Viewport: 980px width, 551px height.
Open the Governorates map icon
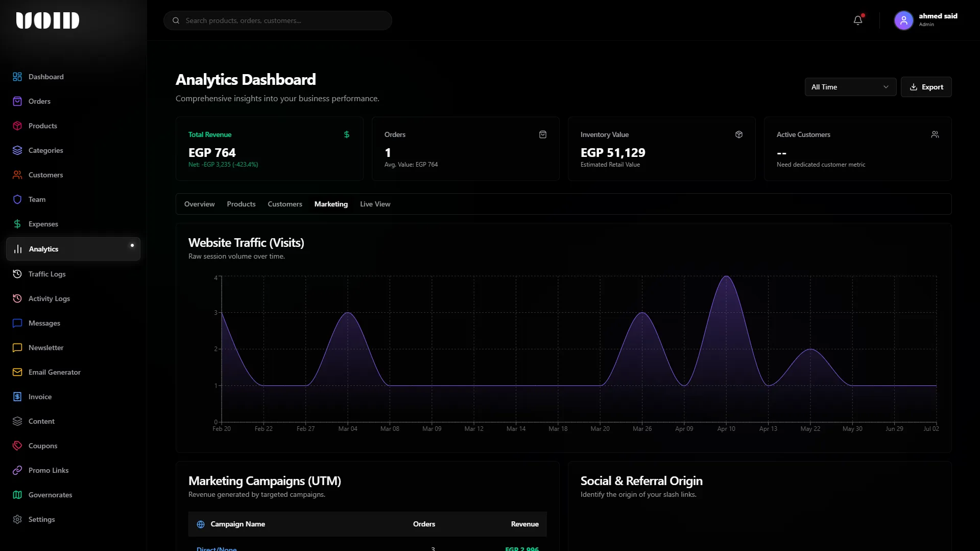(17, 495)
